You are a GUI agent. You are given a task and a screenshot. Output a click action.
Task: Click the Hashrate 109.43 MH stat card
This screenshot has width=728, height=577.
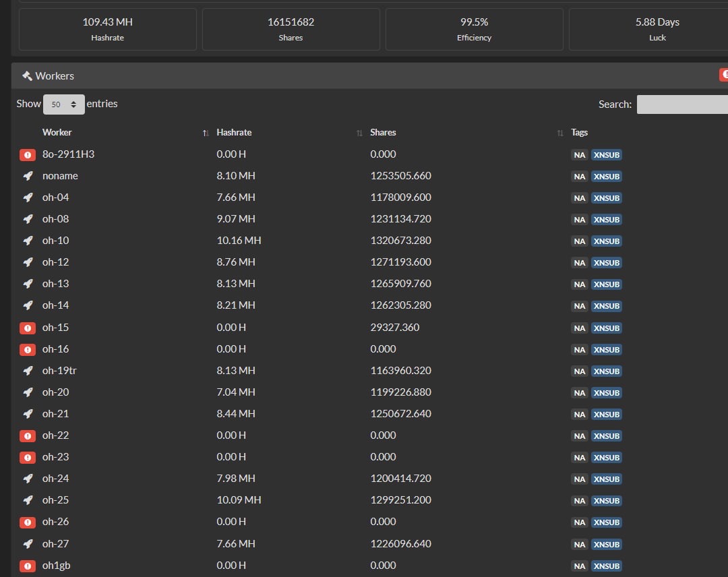tap(108, 29)
